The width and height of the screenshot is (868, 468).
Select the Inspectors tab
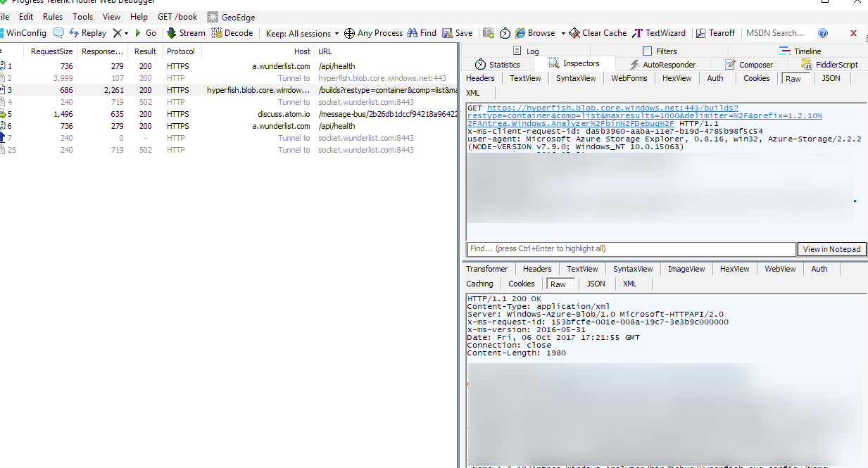coord(574,63)
